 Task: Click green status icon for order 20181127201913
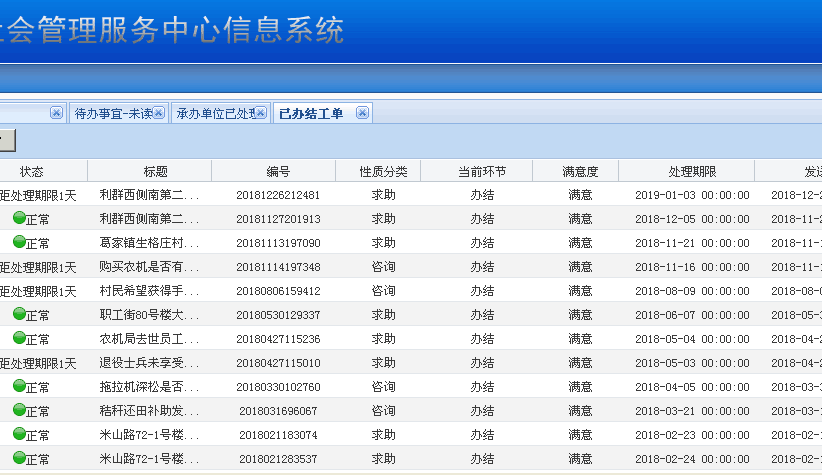click(19, 218)
